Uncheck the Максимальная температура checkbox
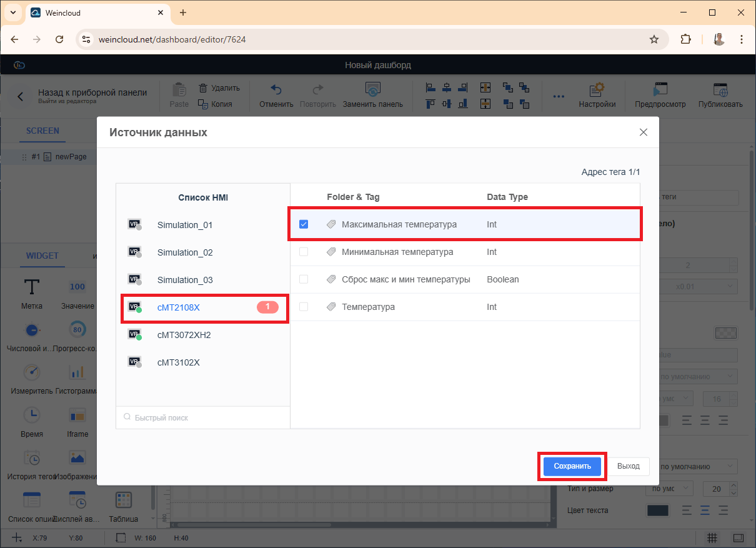This screenshot has height=548, width=756. tap(304, 224)
